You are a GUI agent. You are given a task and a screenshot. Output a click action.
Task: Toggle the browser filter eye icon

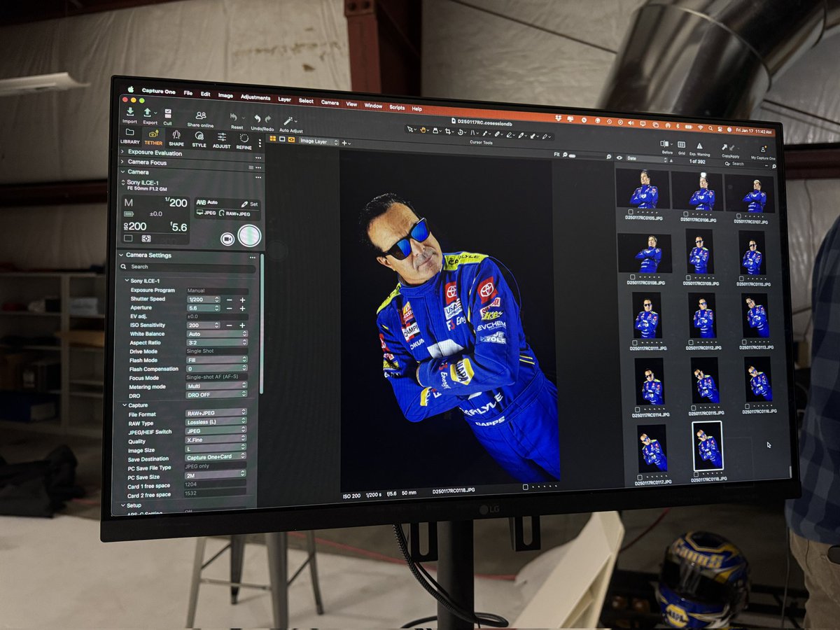619,157
